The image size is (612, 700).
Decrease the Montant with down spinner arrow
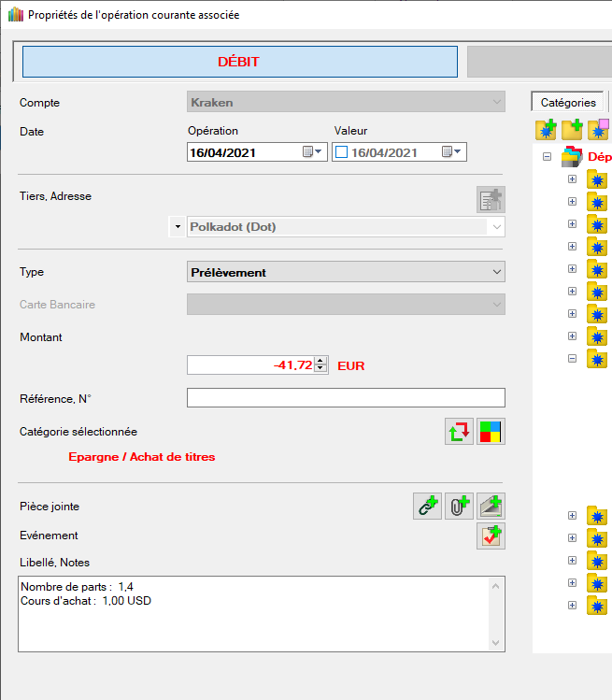click(320, 368)
